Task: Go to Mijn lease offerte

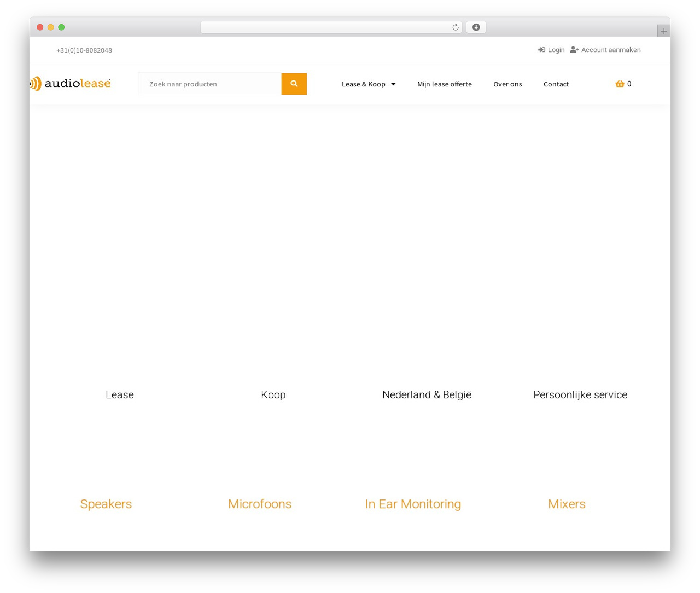Action: [x=445, y=84]
